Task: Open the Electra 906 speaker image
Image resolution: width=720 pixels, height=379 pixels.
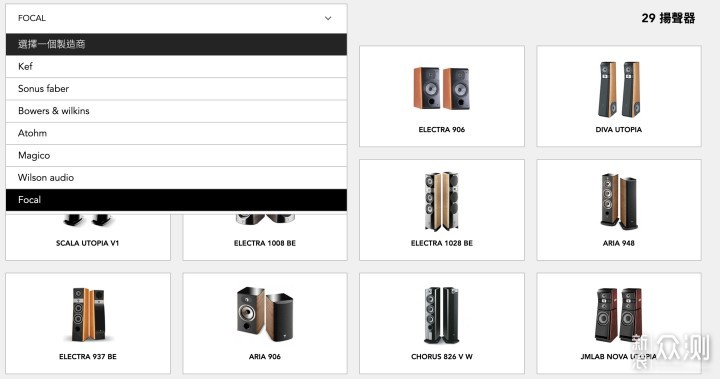Action: 441,88
